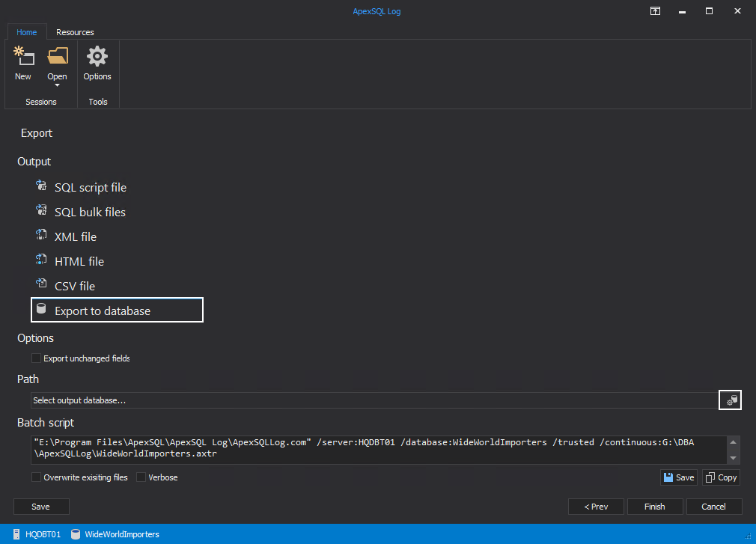Click the ribbon collapse icon in title bar
This screenshot has width=756, height=544.
pos(655,11)
